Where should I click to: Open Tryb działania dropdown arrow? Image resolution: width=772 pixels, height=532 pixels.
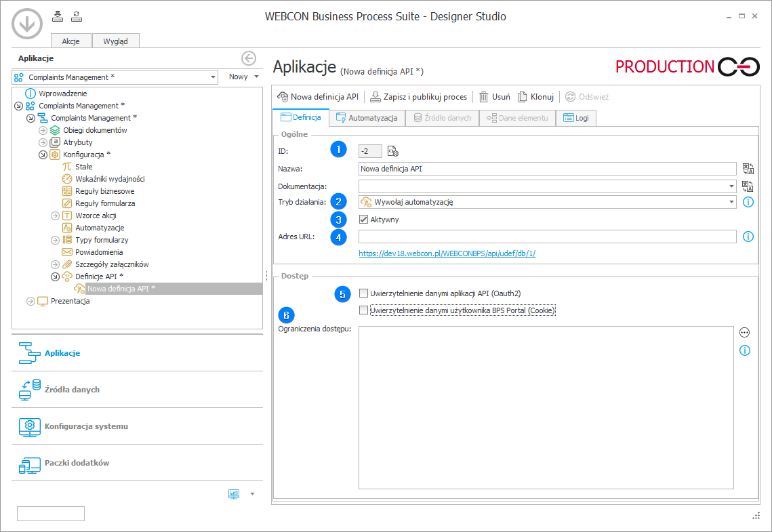pos(731,202)
